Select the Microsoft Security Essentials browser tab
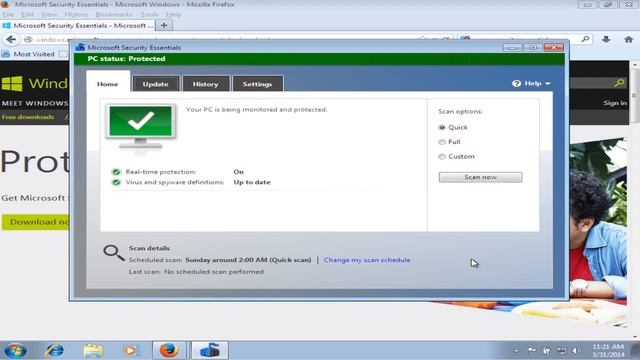640x360 pixels. (78, 25)
